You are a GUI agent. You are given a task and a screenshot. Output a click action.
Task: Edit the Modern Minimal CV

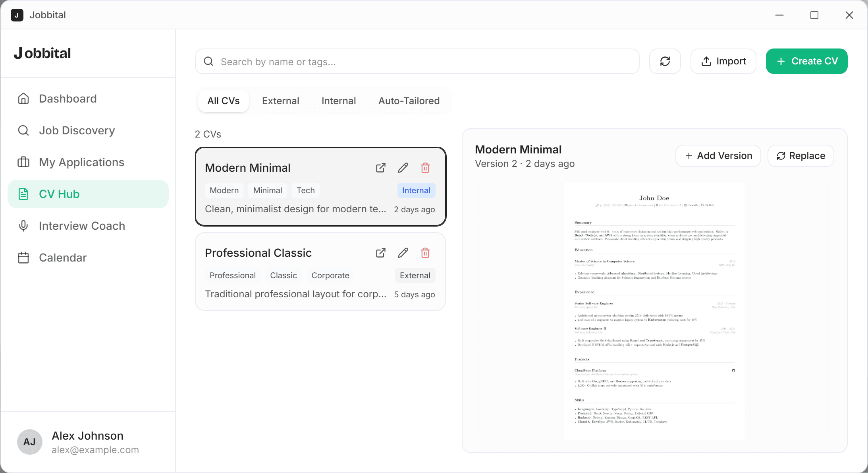pos(403,168)
